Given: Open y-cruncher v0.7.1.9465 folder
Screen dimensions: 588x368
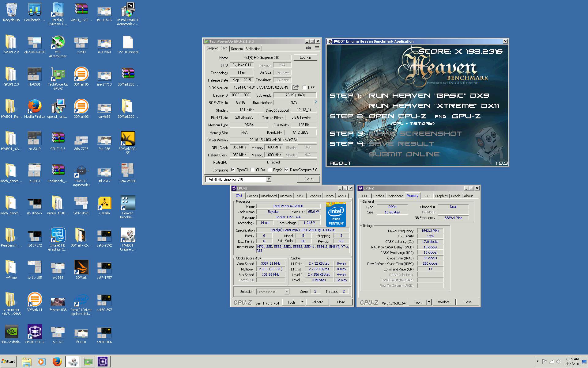Looking at the screenshot, I should click(x=11, y=304).
